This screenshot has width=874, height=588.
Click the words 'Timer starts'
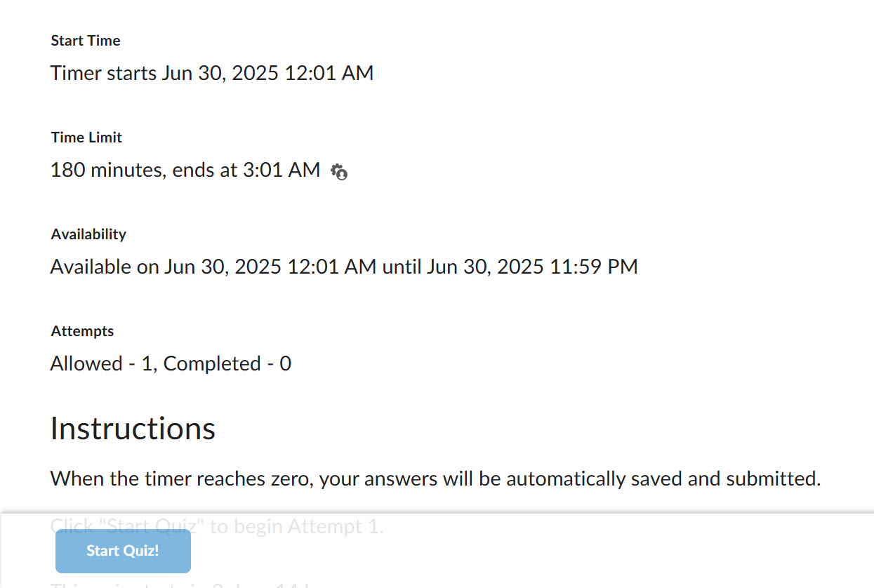[103, 73]
